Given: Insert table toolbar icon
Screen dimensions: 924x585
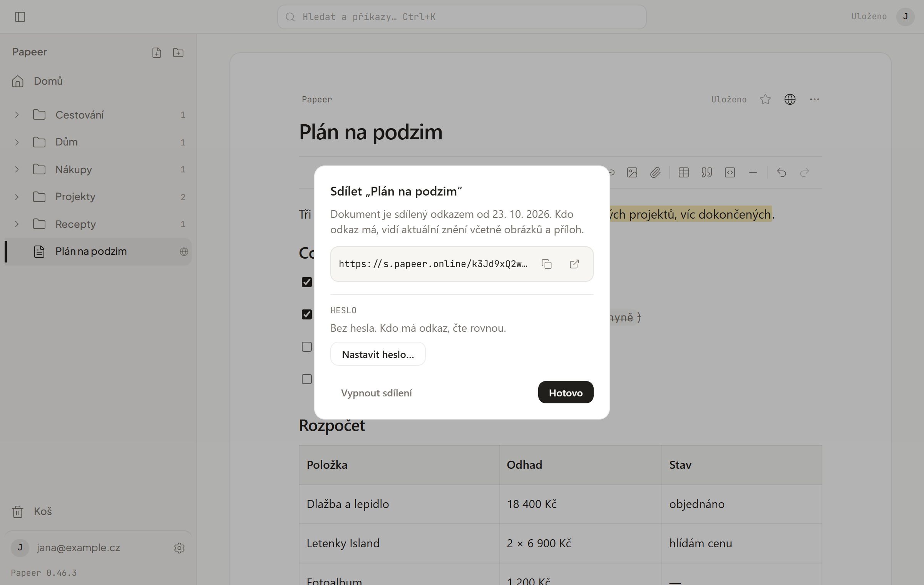Looking at the screenshot, I should (x=684, y=172).
